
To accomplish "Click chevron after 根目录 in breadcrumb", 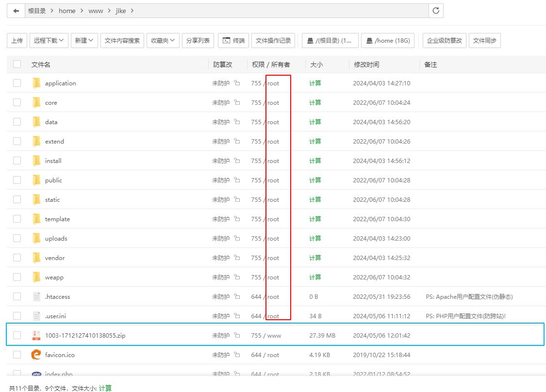I will 52,11.
